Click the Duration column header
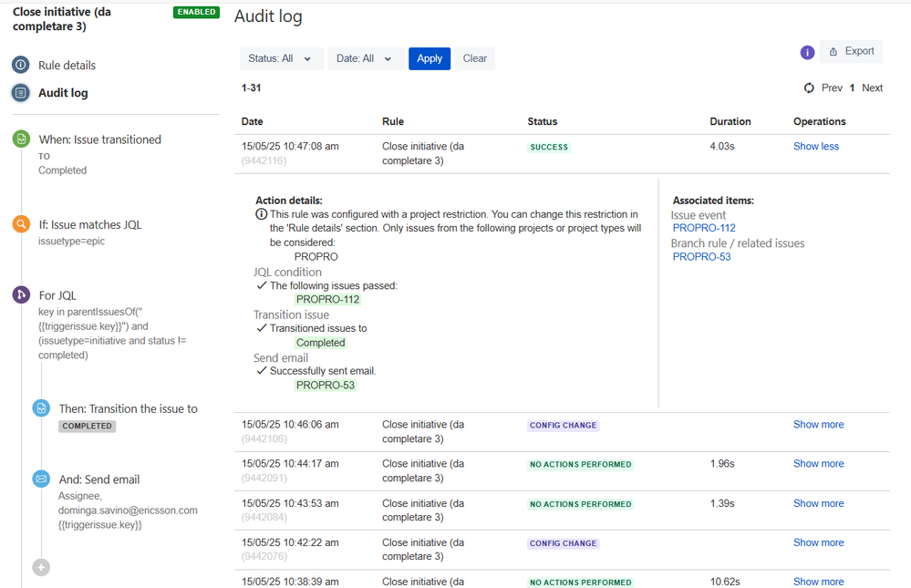Viewport: 911px width, 588px height. coord(730,121)
